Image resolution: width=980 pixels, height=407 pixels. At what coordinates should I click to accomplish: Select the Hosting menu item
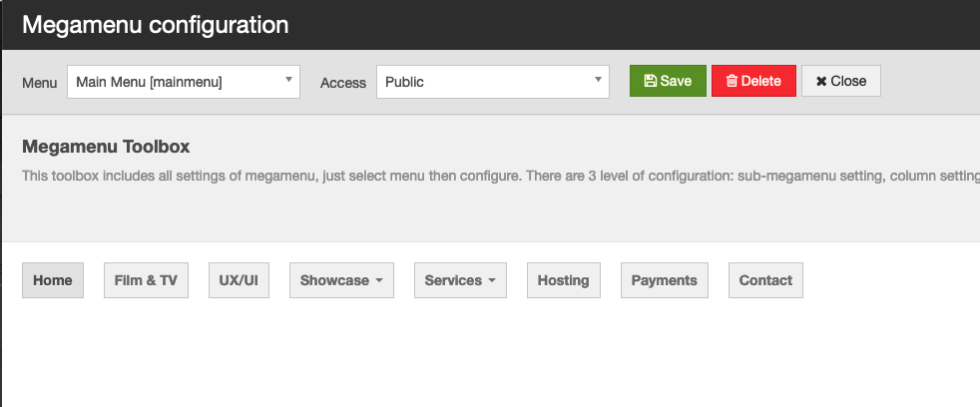(x=563, y=280)
